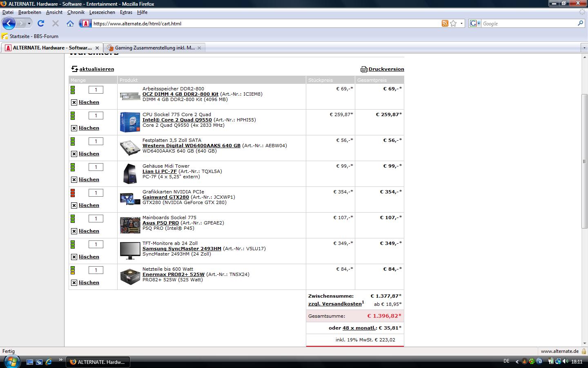
Task: Click the availability indicator for Enermax PRO82+
Action: click(73, 270)
